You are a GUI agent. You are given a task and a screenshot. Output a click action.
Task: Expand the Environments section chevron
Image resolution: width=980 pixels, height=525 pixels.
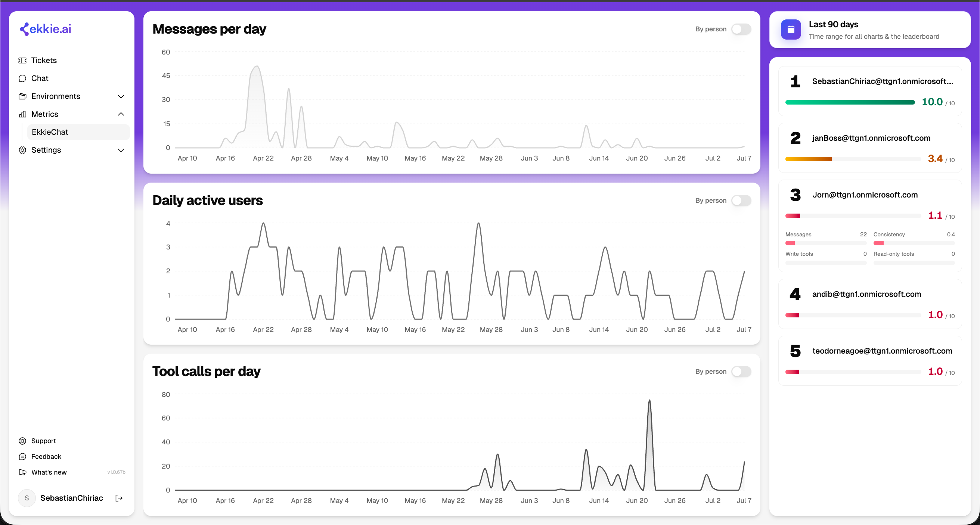(x=121, y=97)
